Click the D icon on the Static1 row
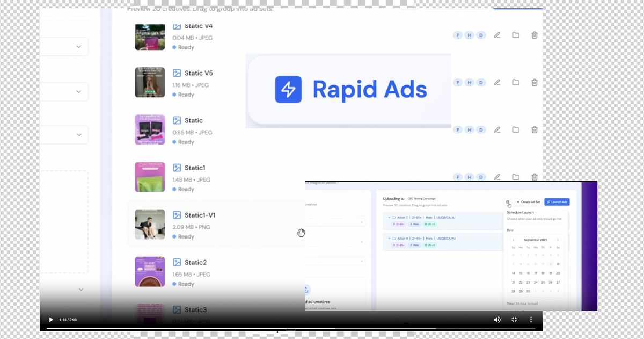644x339 pixels. click(x=481, y=177)
